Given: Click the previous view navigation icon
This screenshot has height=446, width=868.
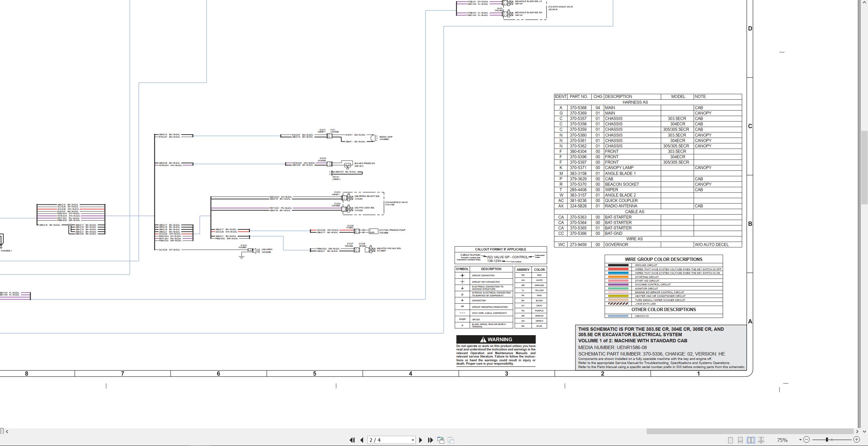Looking at the screenshot, I should (x=441, y=440).
